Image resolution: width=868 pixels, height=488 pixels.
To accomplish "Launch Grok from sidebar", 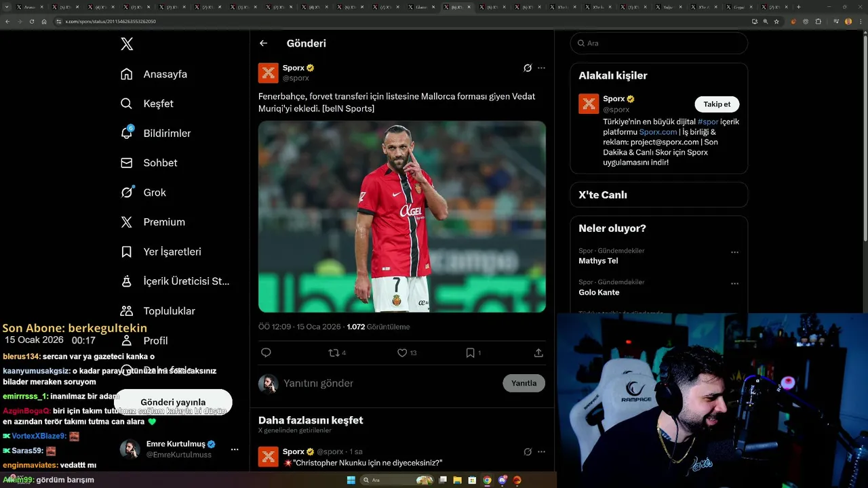I will [x=143, y=192].
